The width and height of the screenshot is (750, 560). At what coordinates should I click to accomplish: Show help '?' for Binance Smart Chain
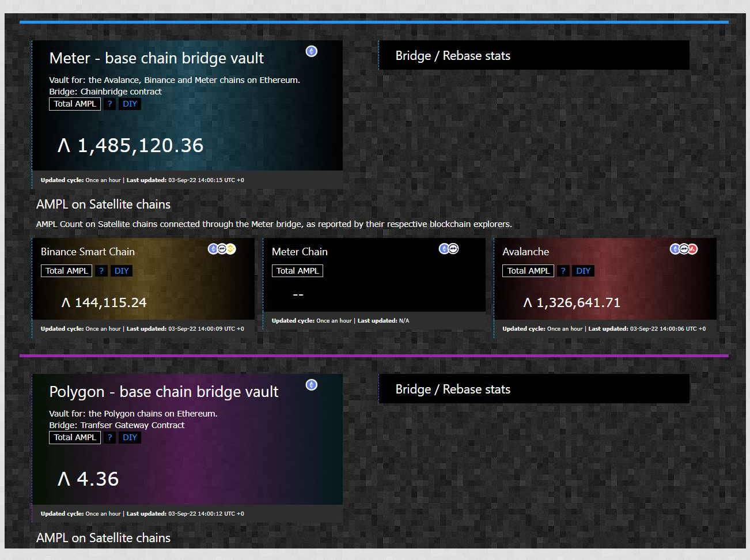(101, 271)
